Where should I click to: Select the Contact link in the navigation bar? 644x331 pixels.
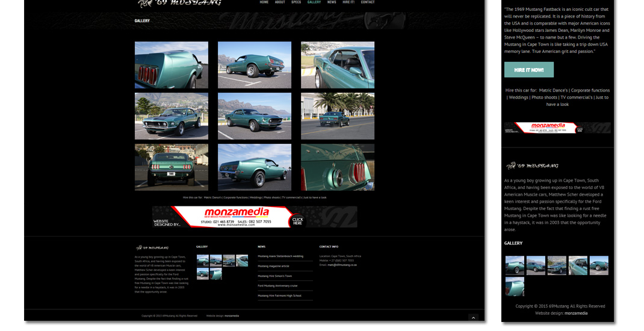click(367, 2)
